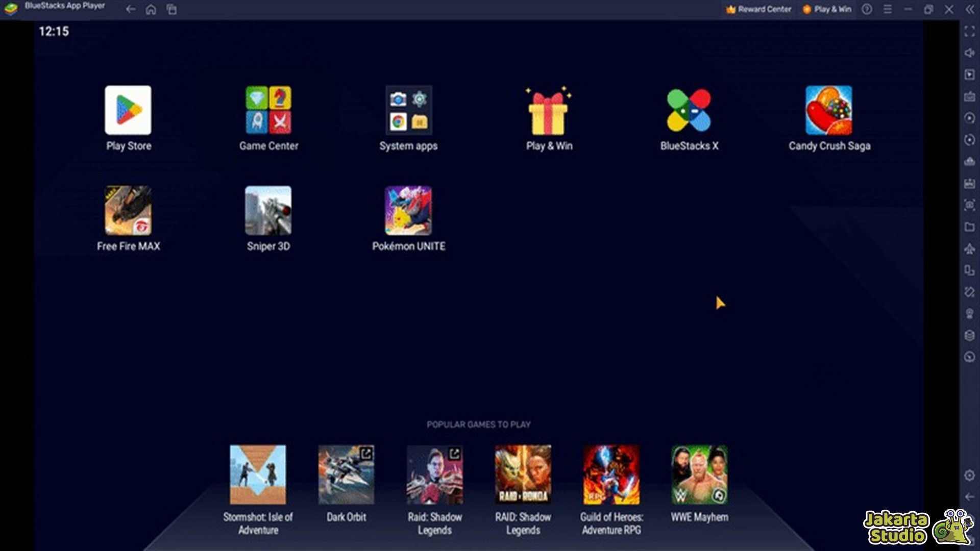
Task: Go to the home screen tab icon
Action: 151,9
